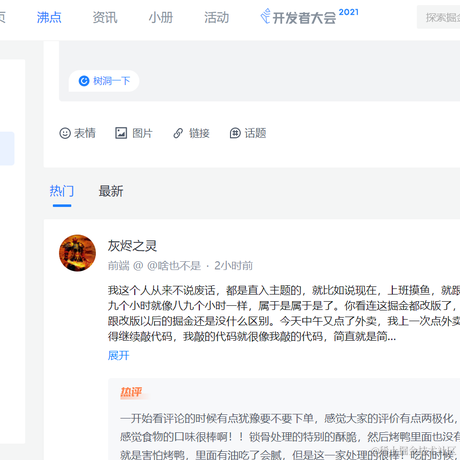
Task: Focus the 探索掘金 search field
Action: [438, 17]
